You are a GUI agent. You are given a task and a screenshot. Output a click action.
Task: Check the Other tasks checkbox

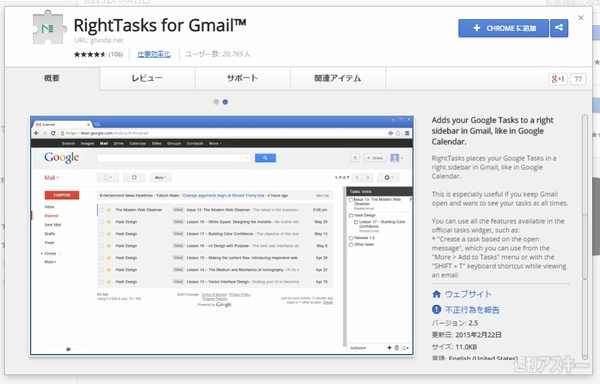click(351, 244)
